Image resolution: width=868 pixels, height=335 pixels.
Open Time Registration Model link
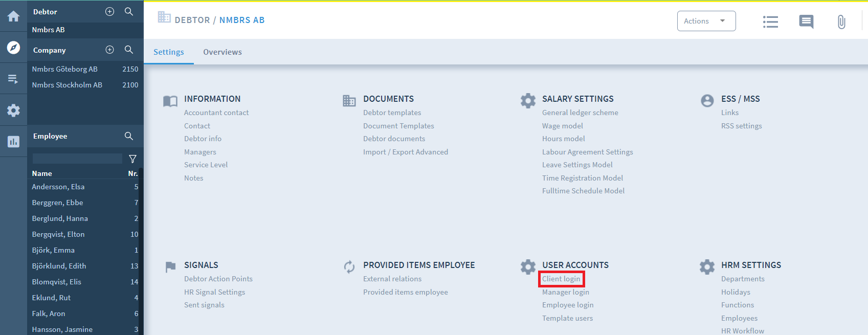tap(583, 178)
